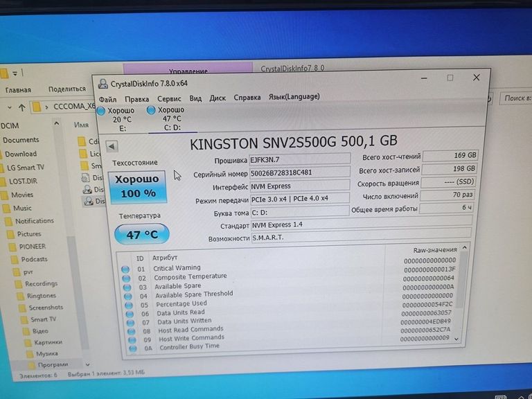Image resolution: width=532 pixels, height=399 pixels.
Task: Click the status icon for Data Units Read
Action: (x=130, y=314)
